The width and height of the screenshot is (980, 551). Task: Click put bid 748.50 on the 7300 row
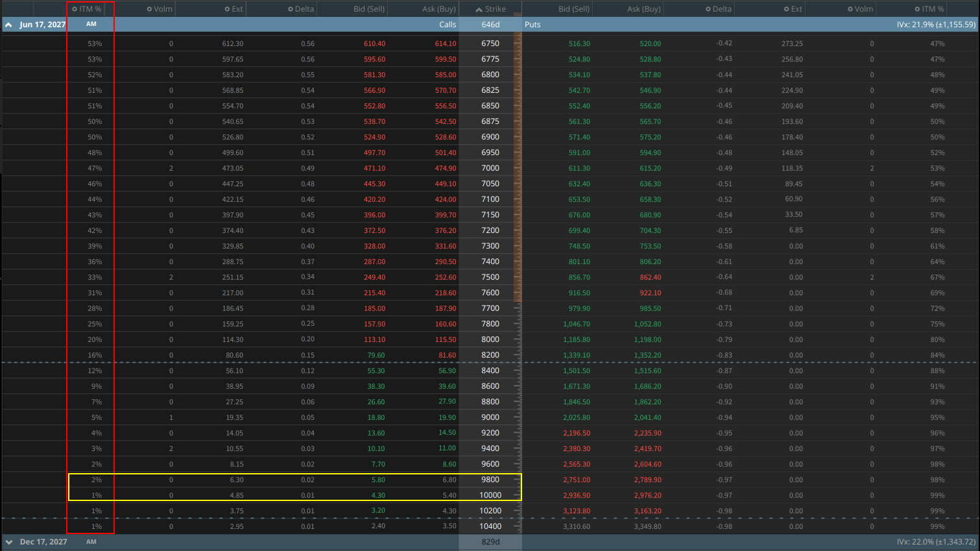click(x=579, y=246)
